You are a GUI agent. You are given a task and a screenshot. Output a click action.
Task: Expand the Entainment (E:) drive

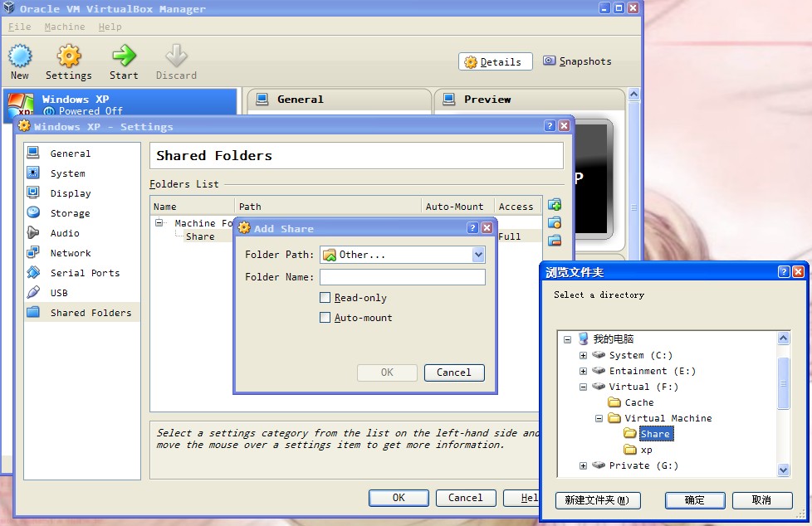pos(583,371)
